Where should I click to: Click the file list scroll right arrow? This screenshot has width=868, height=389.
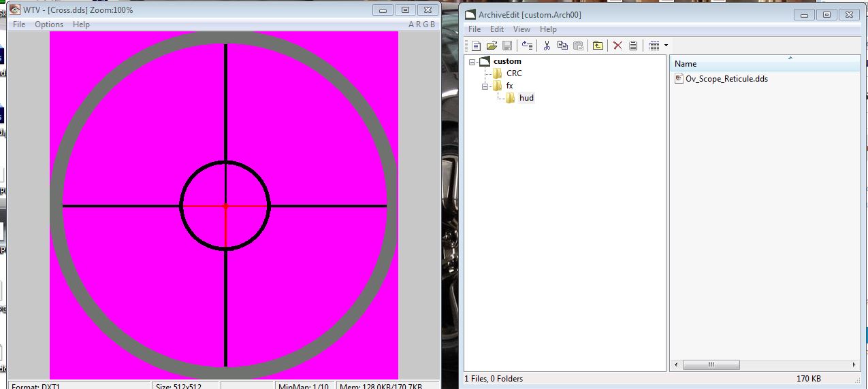coord(855,365)
